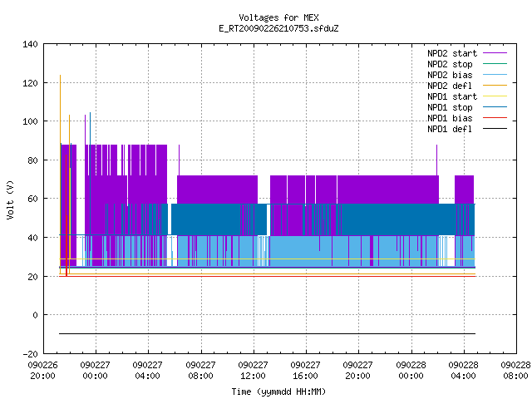Click the 60 y-axis tick label
This screenshot has height=399, width=532.
coord(32,199)
